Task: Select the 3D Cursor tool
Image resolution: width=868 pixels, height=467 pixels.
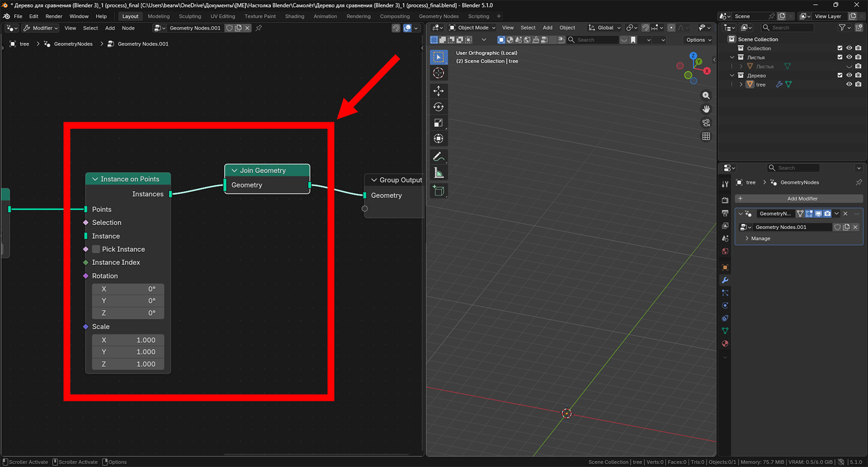Action: click(438, 73)
